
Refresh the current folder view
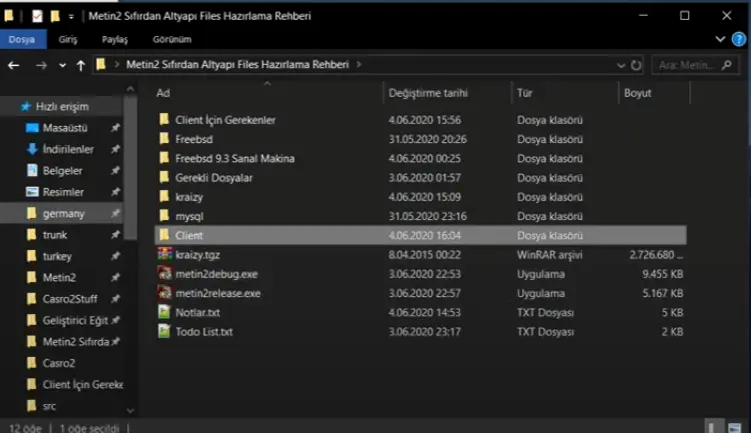tap(636, 65)
